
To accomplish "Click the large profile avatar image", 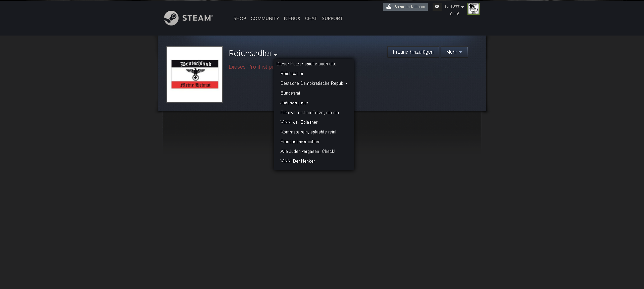I will [x=195, y=74].
